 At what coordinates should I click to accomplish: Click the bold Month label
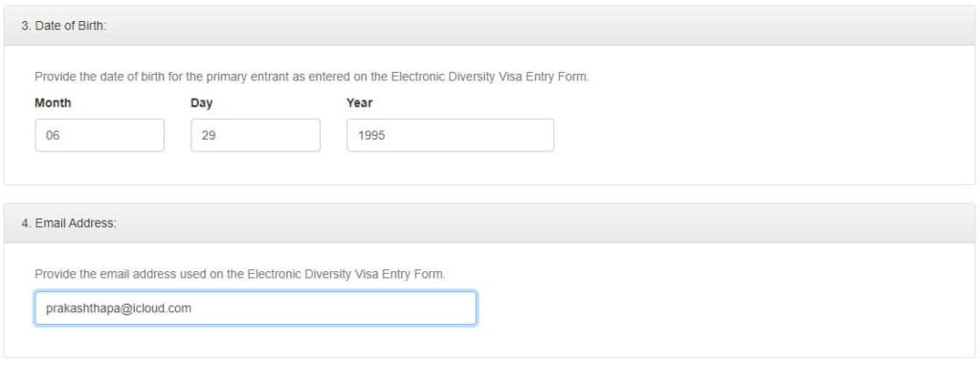(x=53, y=103)
